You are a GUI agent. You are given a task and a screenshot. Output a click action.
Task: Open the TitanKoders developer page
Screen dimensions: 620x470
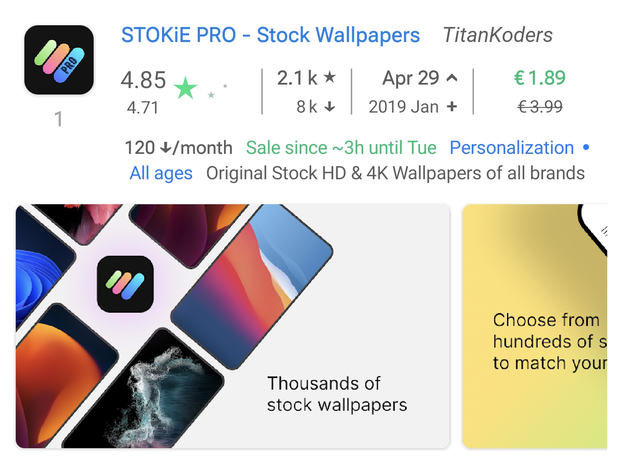click(497, 36)
